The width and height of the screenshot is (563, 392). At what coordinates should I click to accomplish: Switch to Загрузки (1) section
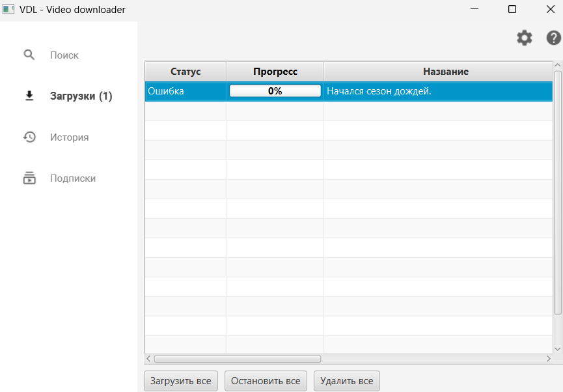point(81,96)
